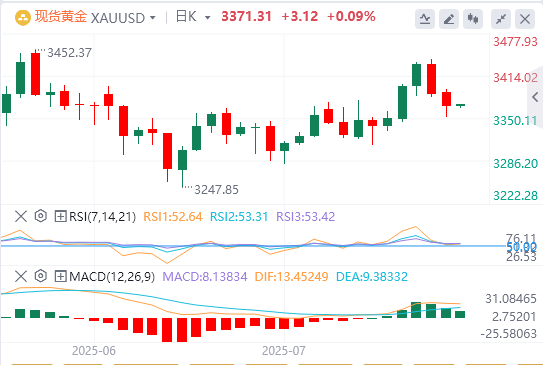Expand the side panel left chevron
The image size is (543, 365).
point(535,97)
